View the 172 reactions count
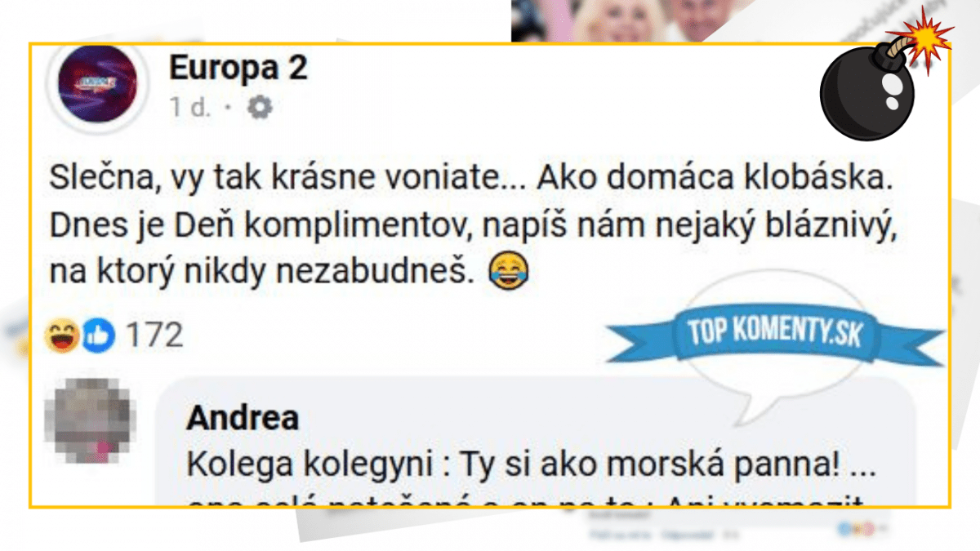The height and width of the screenshot is (551, 980). (155, 336)
